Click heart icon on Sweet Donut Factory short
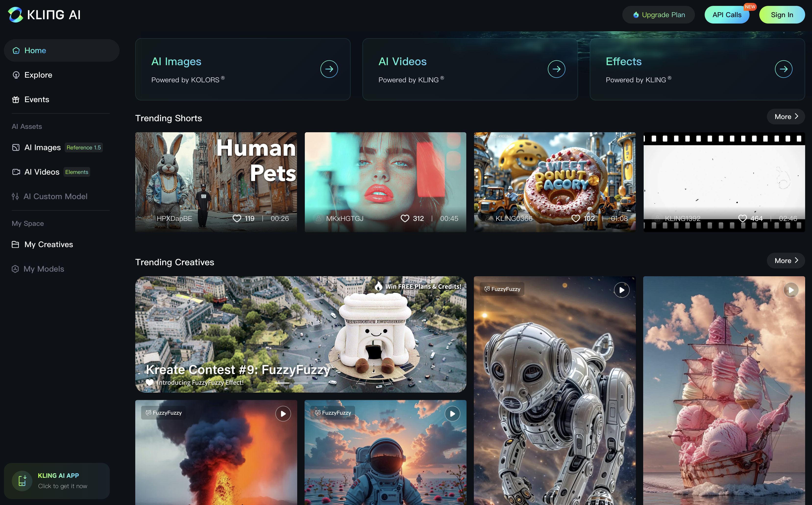 [575, 218]
